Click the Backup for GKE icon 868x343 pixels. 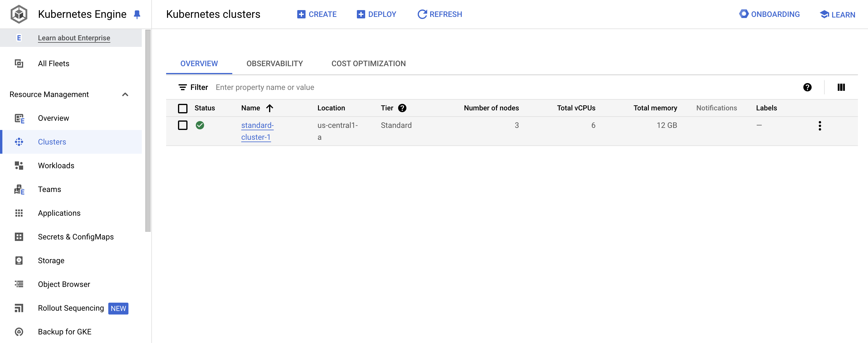(19, 331)
